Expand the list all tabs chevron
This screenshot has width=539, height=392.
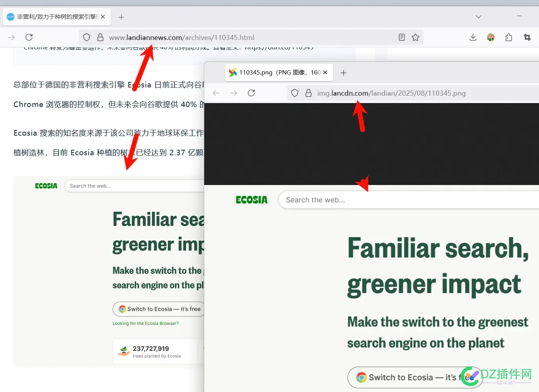coord(479,16)
